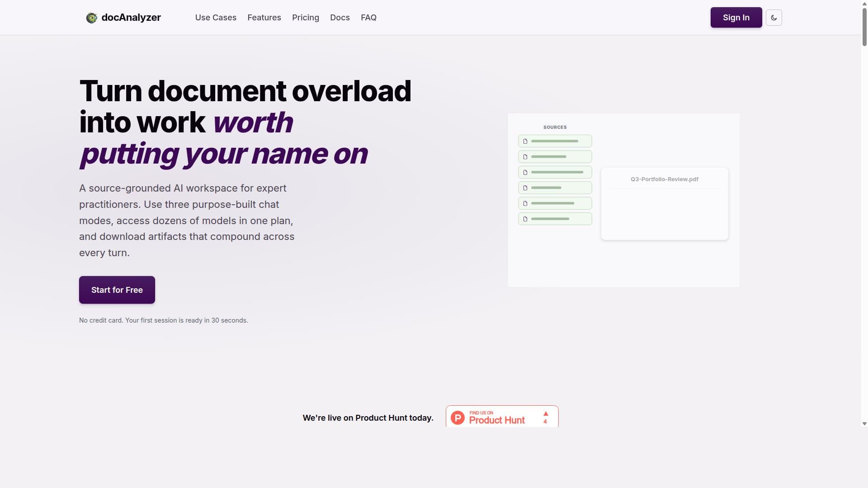
Task: Toggle dark mode moon icon
Action: (774, 18)
